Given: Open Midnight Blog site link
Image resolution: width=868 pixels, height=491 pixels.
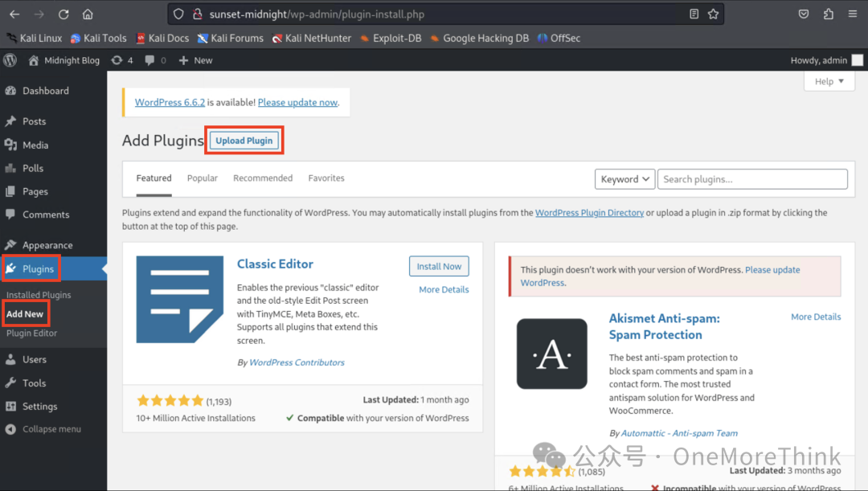Looking at the screenshot, I should pyautogui.click(x=64, y=60).
